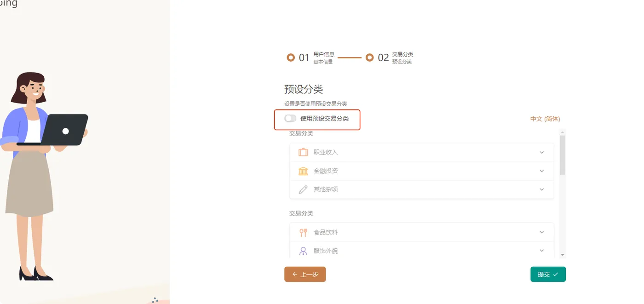Click the briefcase icon for 职业收入

pos(303,152)
